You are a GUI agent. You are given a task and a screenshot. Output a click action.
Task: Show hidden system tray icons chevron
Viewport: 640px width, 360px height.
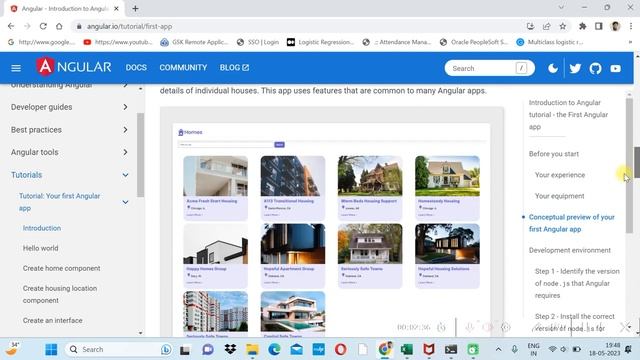point(498,349)
